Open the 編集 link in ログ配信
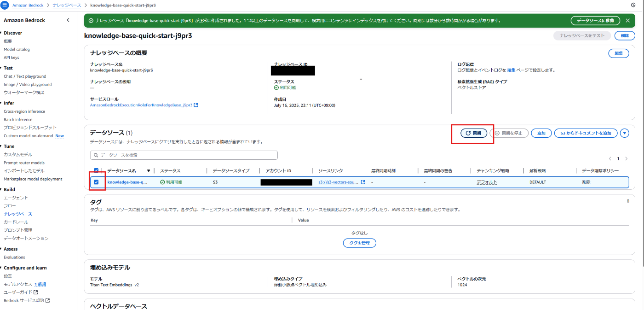This screenshot has width=644, height=310. (x=511, y=70)
